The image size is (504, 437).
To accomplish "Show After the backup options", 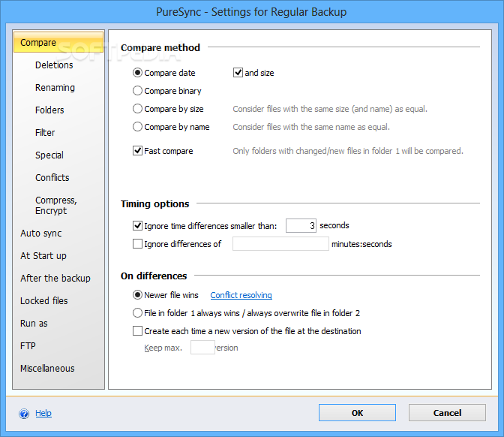I will [x=55, y=278].
